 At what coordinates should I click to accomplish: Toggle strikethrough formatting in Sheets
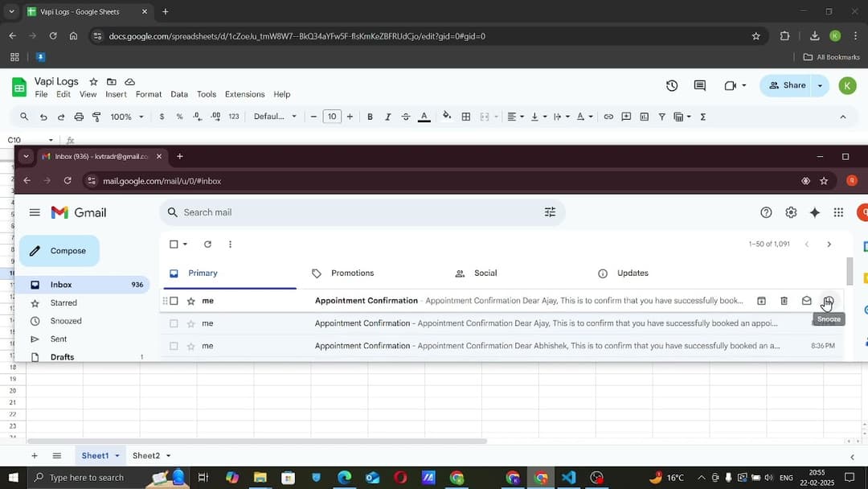(x=406, y=117)
